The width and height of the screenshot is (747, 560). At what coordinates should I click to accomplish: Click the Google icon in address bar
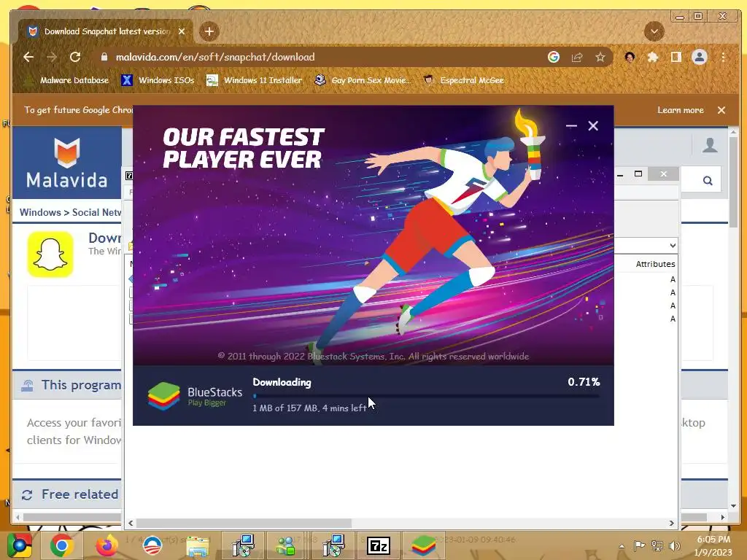554,57
